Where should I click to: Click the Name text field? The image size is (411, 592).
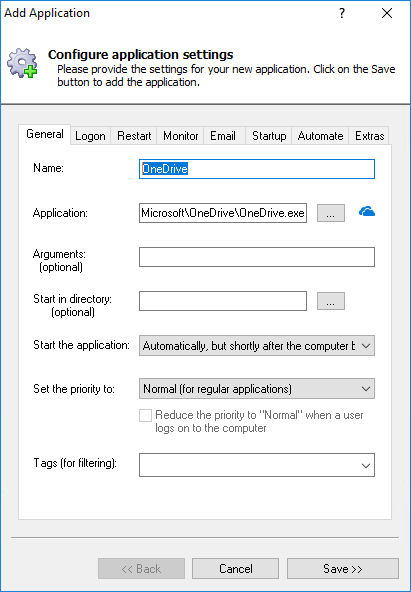pyautogui.click(x=257, y=169)
